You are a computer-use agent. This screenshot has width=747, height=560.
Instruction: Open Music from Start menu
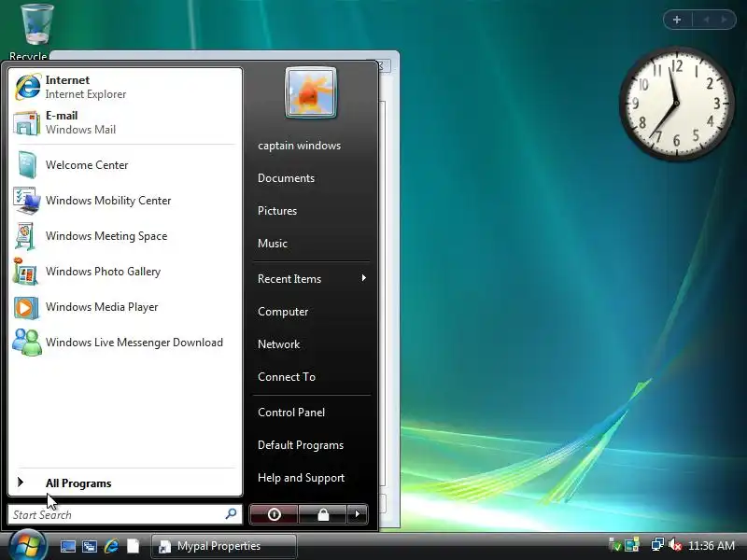coord(273,244)
